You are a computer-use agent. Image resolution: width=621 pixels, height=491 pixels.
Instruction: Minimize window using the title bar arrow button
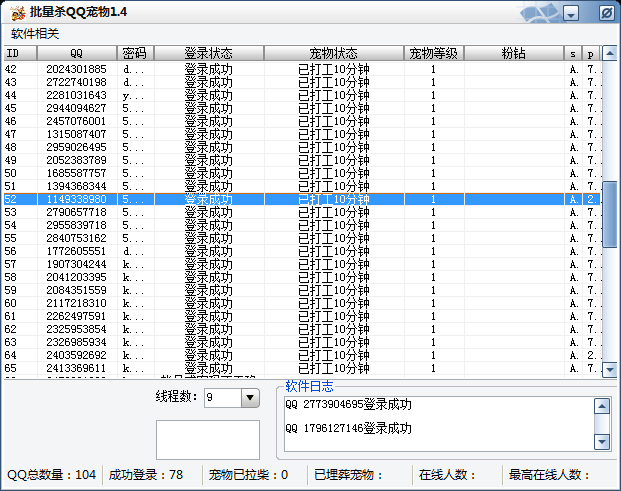(x=571, y=13)
